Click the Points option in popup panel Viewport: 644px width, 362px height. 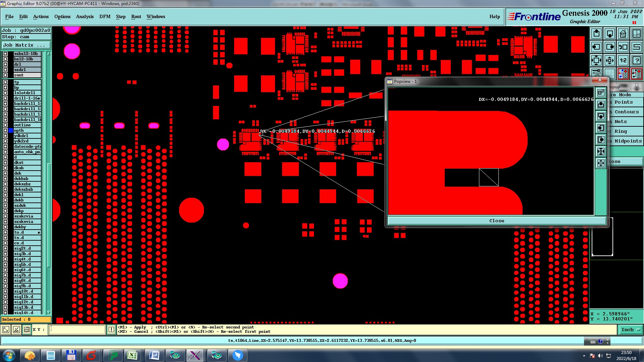pyautogui.click(x=626, y=102)
